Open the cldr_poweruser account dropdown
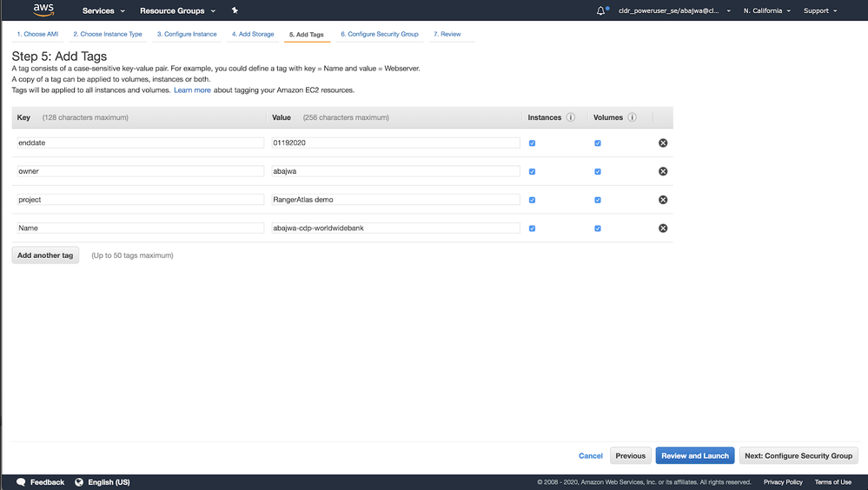 point(674,10)
